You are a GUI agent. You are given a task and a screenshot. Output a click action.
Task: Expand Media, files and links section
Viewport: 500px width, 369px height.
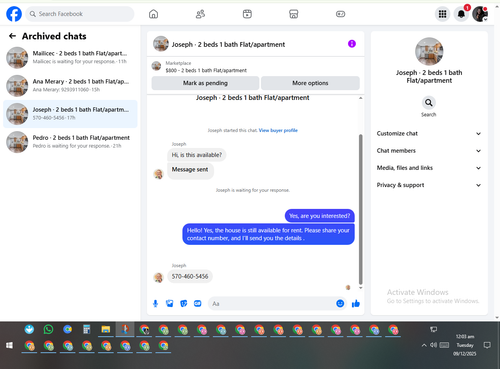coord(429,168)
